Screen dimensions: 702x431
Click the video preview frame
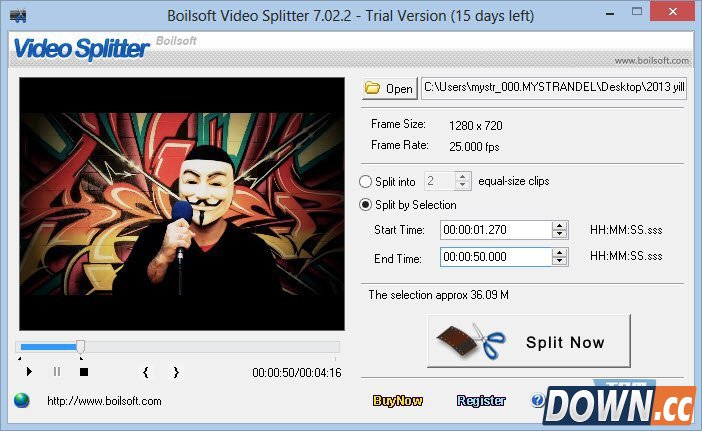pyautogui.click(x=182, y=204)
